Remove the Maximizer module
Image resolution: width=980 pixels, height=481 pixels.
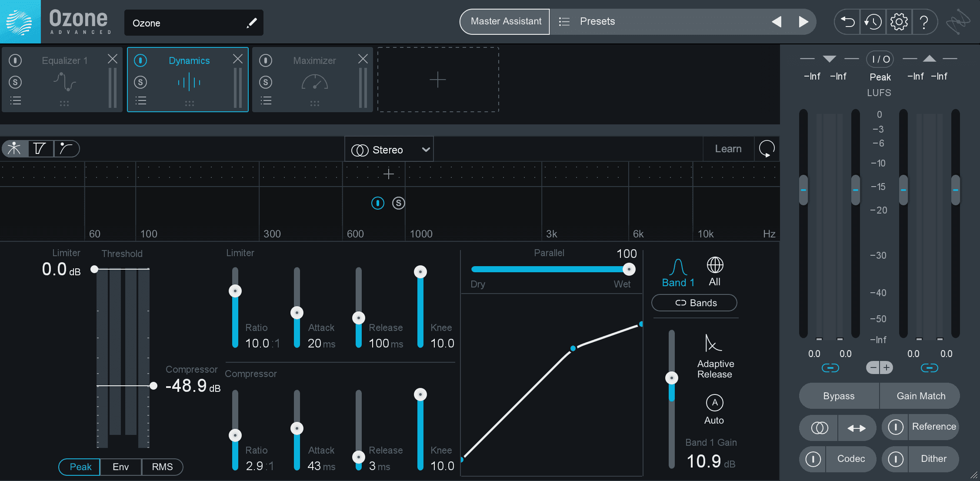[x=363, y=59]
